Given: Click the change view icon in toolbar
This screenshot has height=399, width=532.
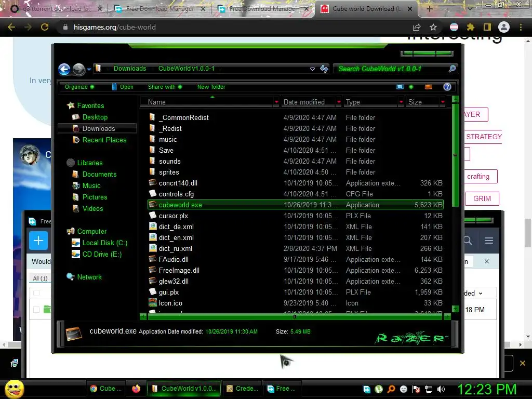Looking at the screenshot, I should point(400,87).
